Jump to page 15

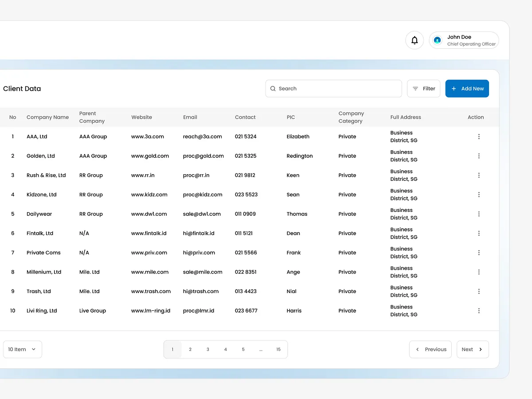[x=278, y=349]
